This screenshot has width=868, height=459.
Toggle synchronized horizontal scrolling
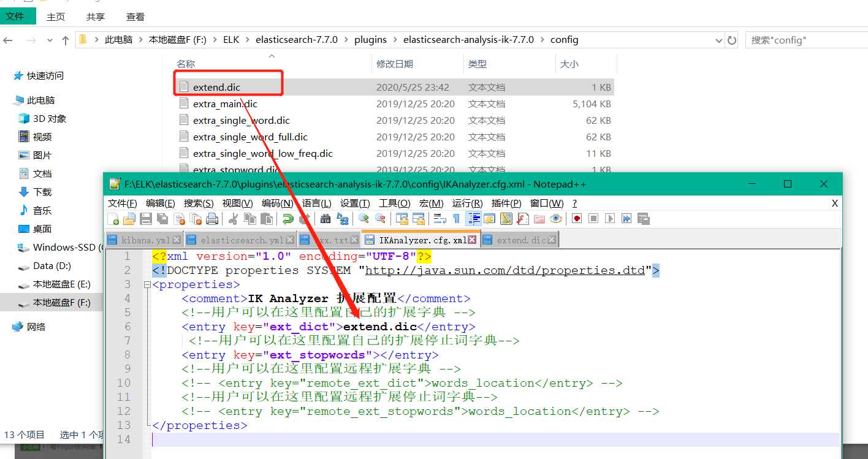click(419, 219)
